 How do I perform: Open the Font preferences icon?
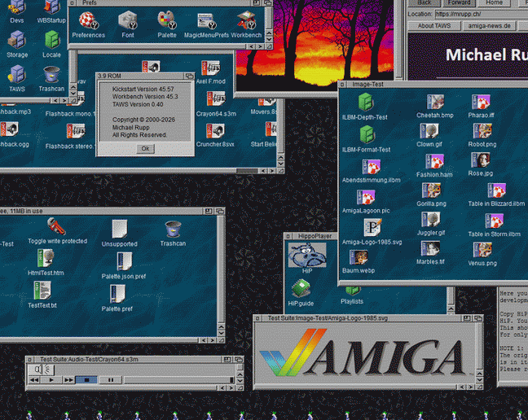pyautogui.click(x=128, y=20)
